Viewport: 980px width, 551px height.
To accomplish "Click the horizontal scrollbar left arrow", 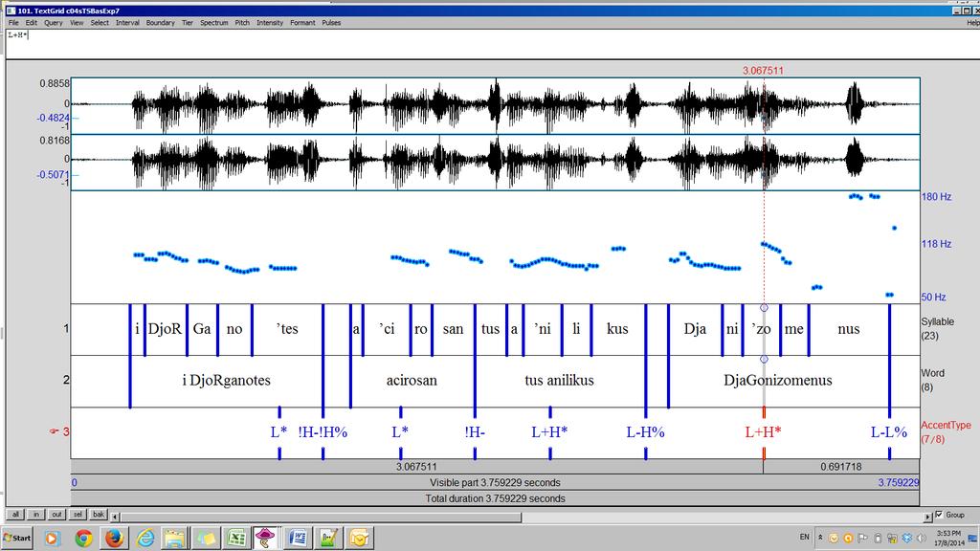I will [115, 516].
